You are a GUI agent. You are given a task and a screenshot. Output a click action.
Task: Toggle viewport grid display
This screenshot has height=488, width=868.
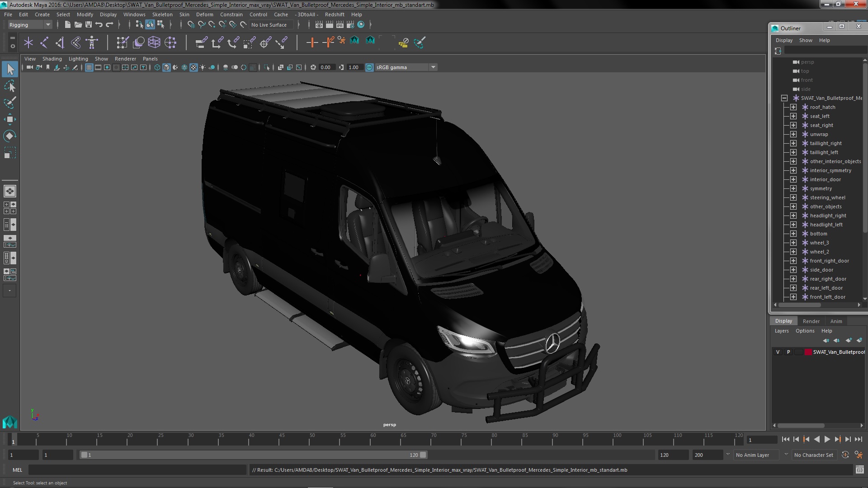click(x=89, y=67)
